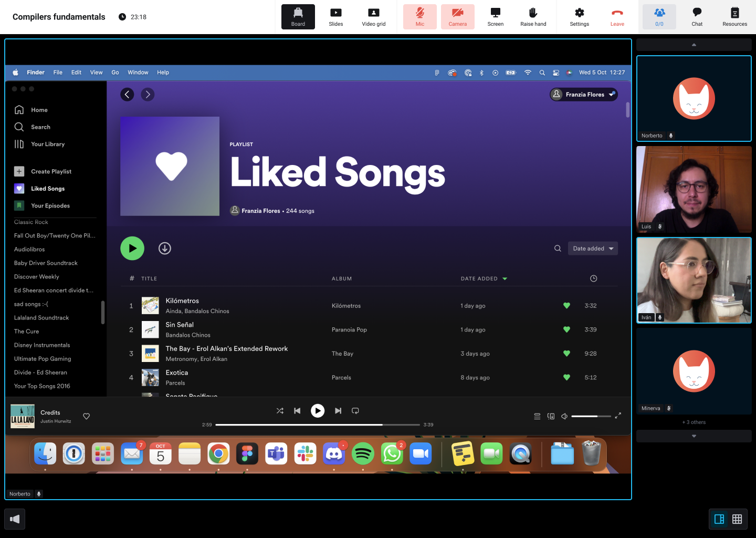Open Your Episodes
This screenshot has height=538, width=756.
coord(42,205)
